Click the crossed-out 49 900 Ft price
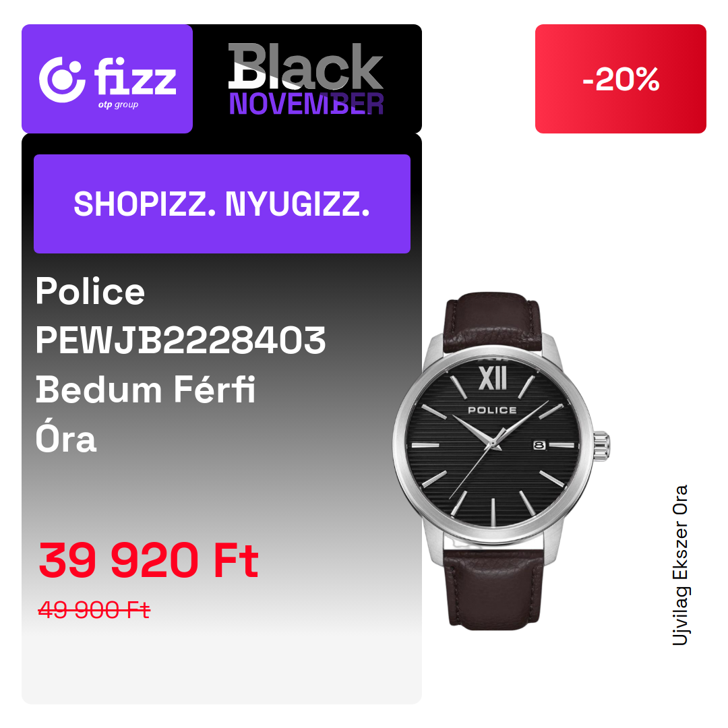The width and height of the screenshot is (728, 728). [94, 609]
